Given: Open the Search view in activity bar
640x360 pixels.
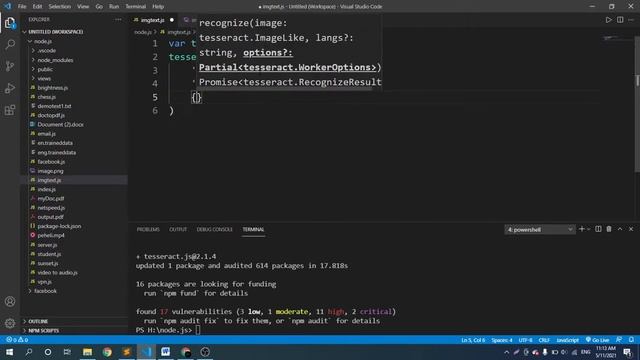Looking at the screenshot, I should coord(10,44).
